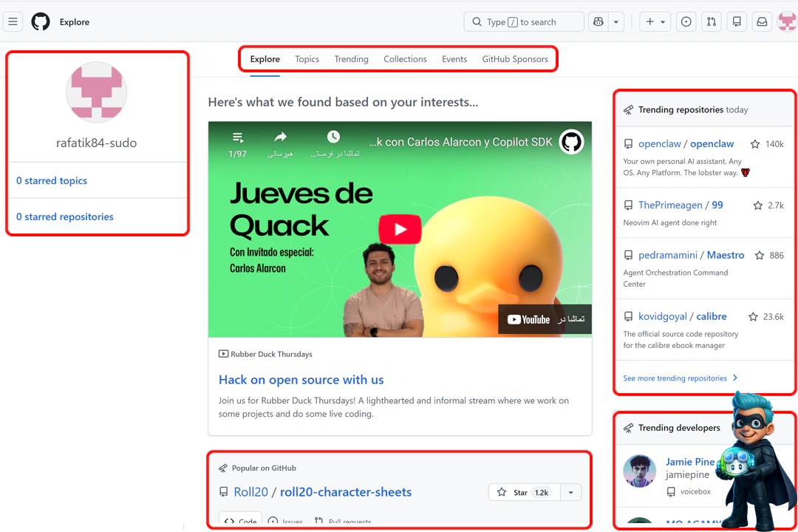Open the See more trending repositories link

[x=675, y=378]
